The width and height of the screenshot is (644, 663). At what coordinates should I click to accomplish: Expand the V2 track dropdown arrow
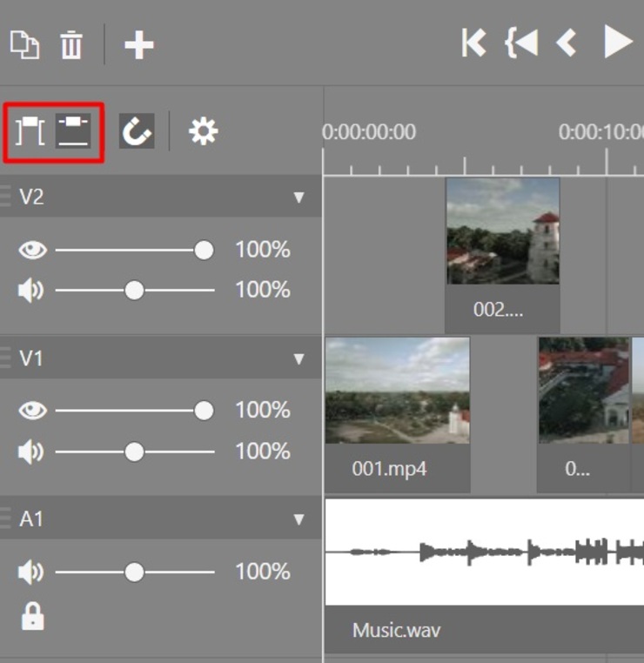[299, 198]
